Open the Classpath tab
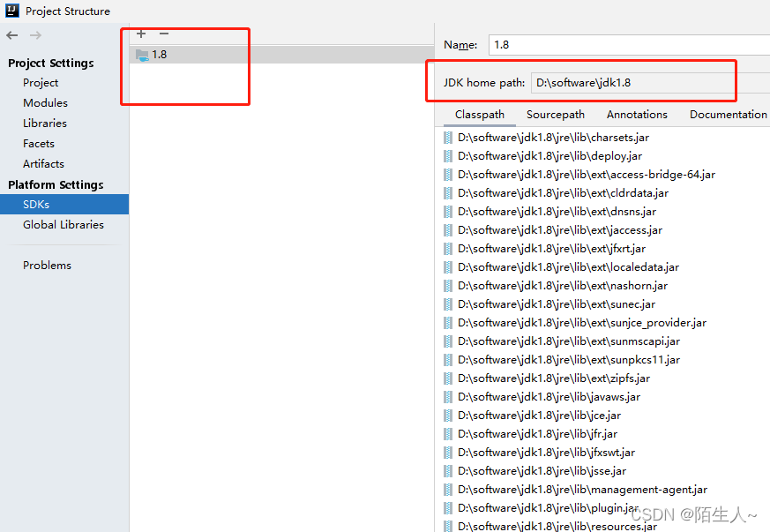This screenshot has width=770, height=532. click(479, 115)
